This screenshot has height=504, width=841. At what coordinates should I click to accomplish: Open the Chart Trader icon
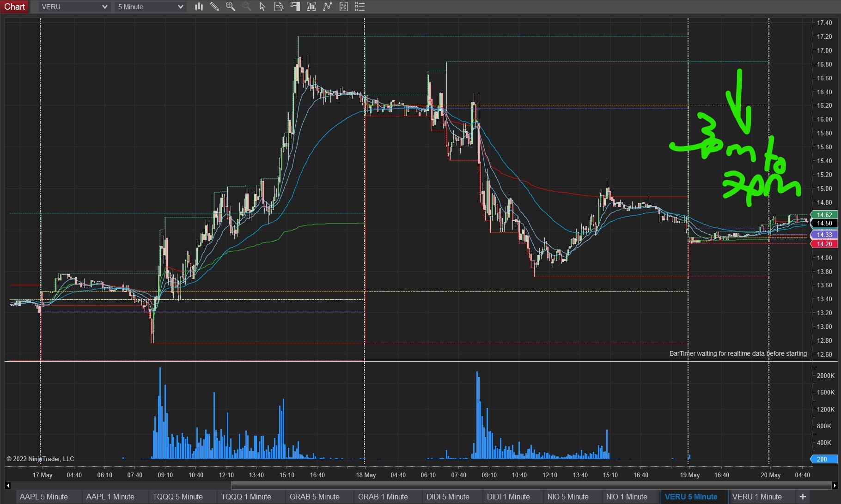pyautogui.click(x=295, y=6)
